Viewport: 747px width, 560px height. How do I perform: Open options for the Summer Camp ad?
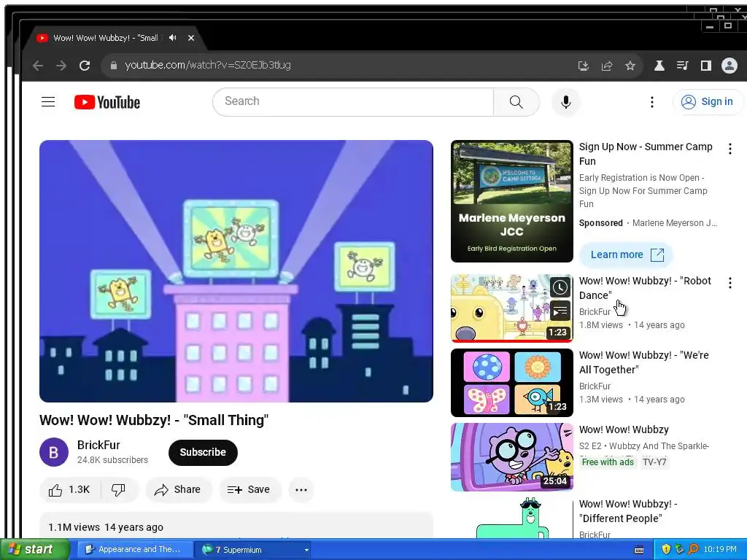point(729,149)
